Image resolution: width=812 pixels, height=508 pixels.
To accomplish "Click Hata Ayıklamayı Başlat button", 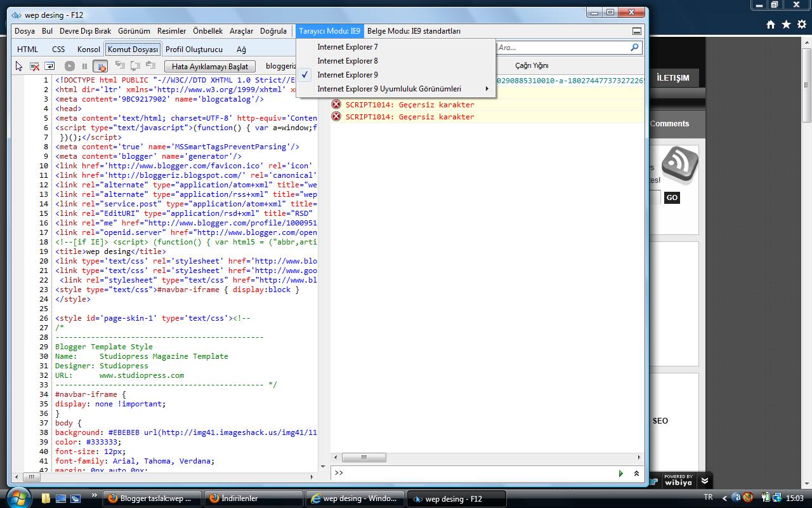I will (x=210, y=66).
